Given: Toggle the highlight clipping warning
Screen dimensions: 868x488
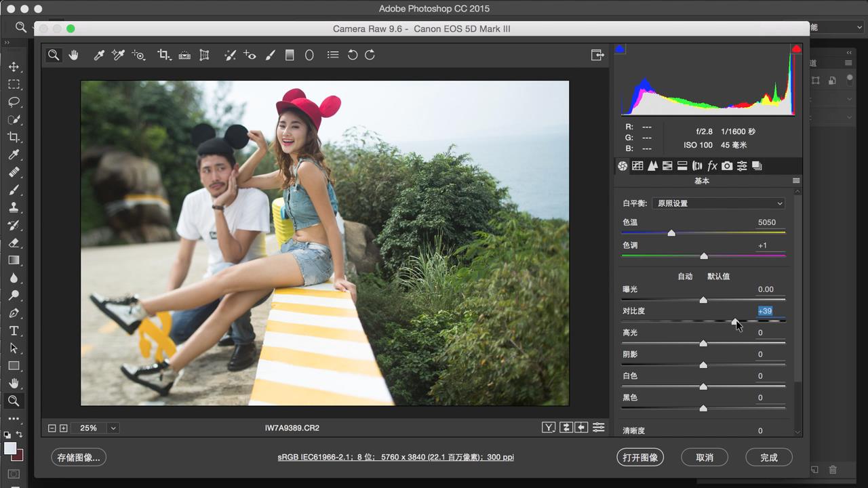Looking at the screenshot, I should tap(796, 49).
